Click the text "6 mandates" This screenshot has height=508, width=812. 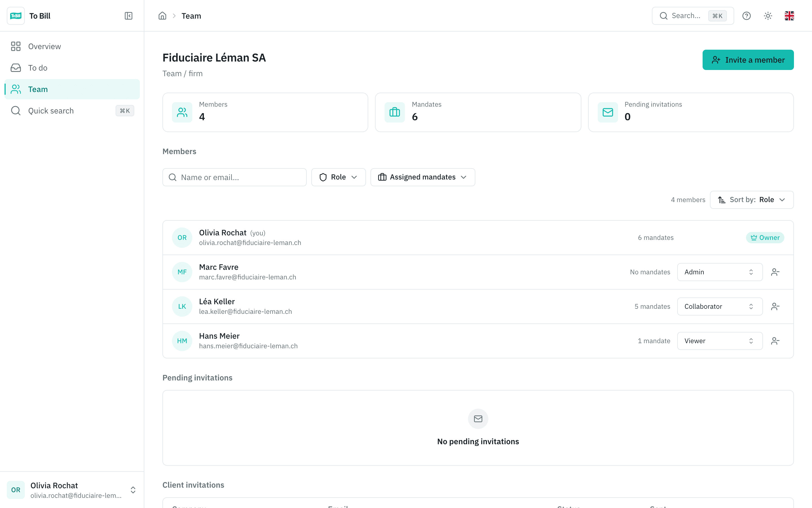[x=656, y=238]
